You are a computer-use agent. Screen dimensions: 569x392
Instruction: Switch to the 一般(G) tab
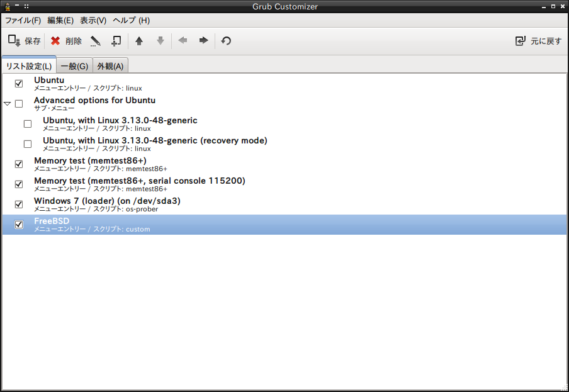coord(74,66)
